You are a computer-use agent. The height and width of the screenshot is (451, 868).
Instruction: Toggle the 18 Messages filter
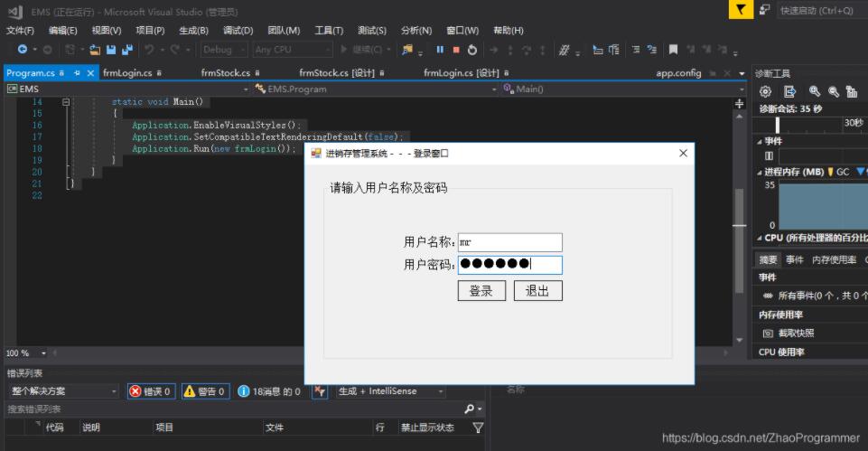click(x=269, y=391)
